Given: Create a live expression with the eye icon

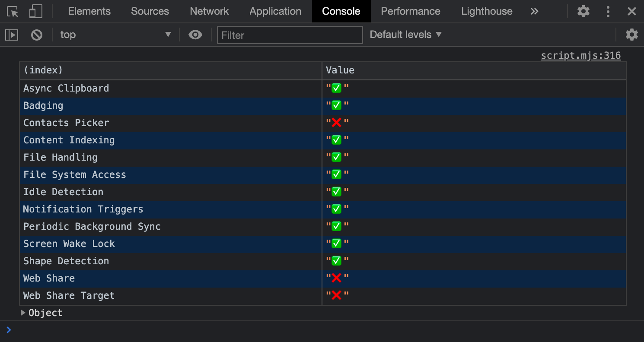Looking at the screenshot, I should [x=195, y=35].
